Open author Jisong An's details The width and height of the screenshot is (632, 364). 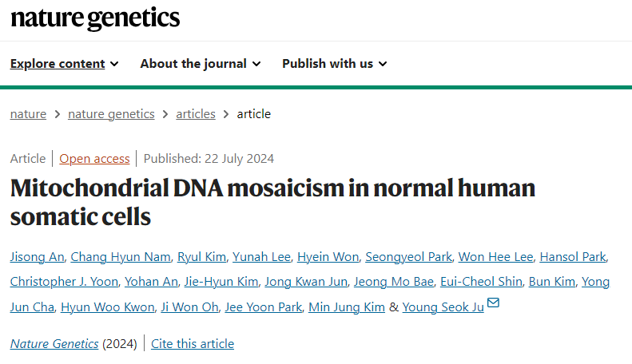click(37, 257)
